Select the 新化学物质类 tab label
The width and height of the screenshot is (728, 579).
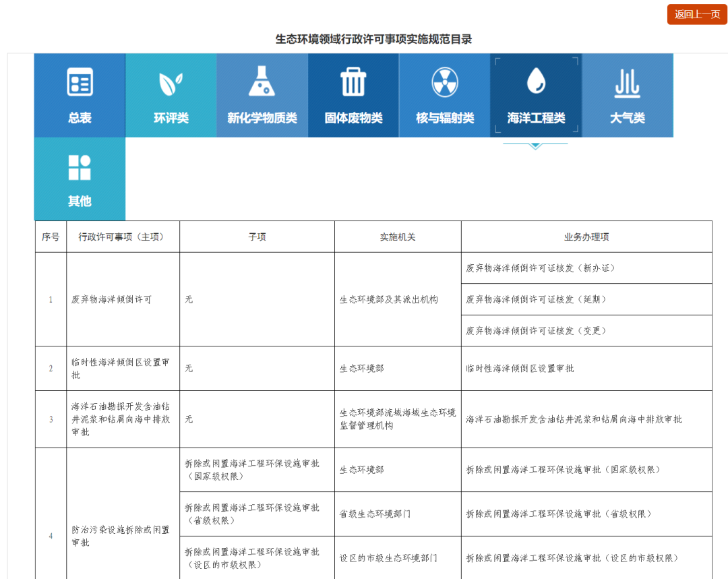click(262, 118)
